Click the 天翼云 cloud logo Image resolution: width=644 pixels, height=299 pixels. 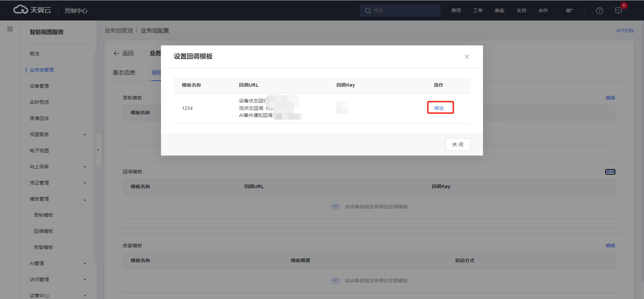pos(32,10)
